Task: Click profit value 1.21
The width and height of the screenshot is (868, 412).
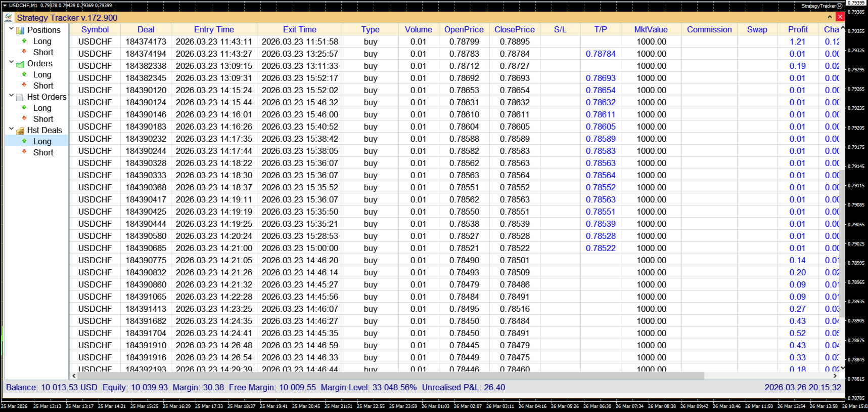Action: [x=798, y=42]
